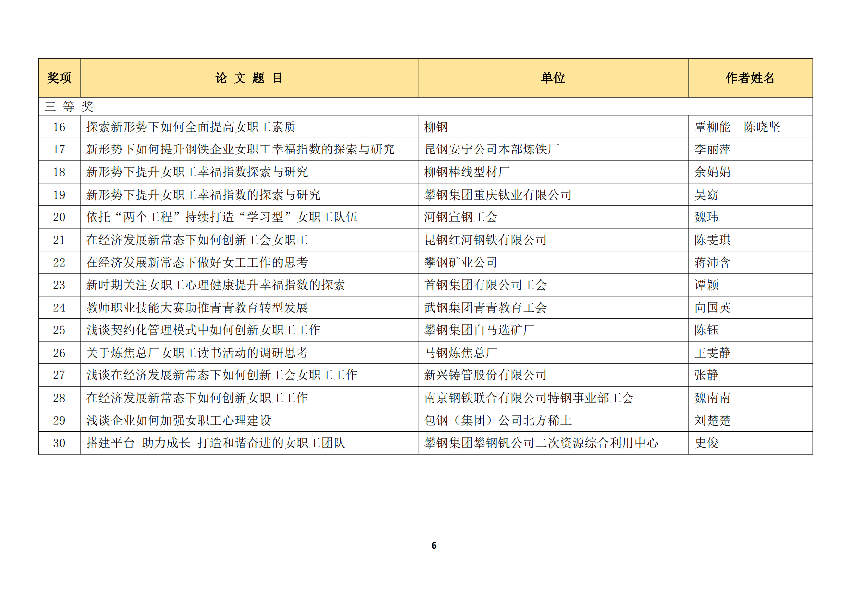Click unit 马钢炼焦总厂

[x=461, y=353]
